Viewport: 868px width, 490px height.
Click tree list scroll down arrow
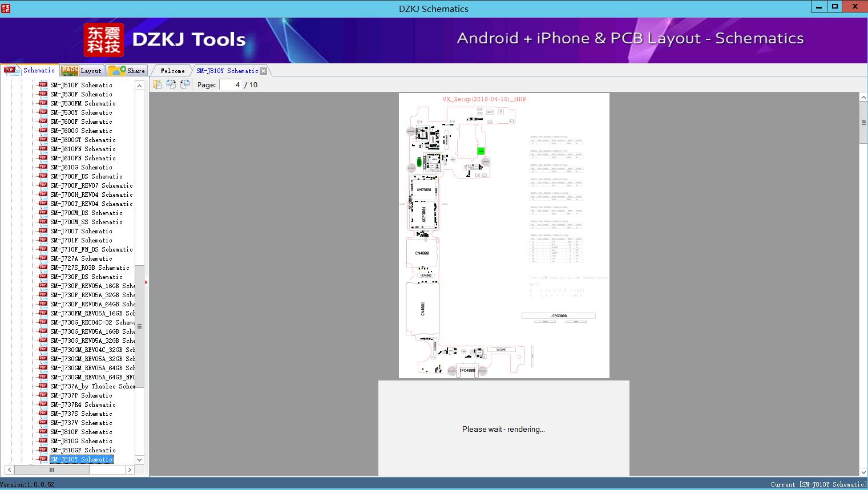139,460
